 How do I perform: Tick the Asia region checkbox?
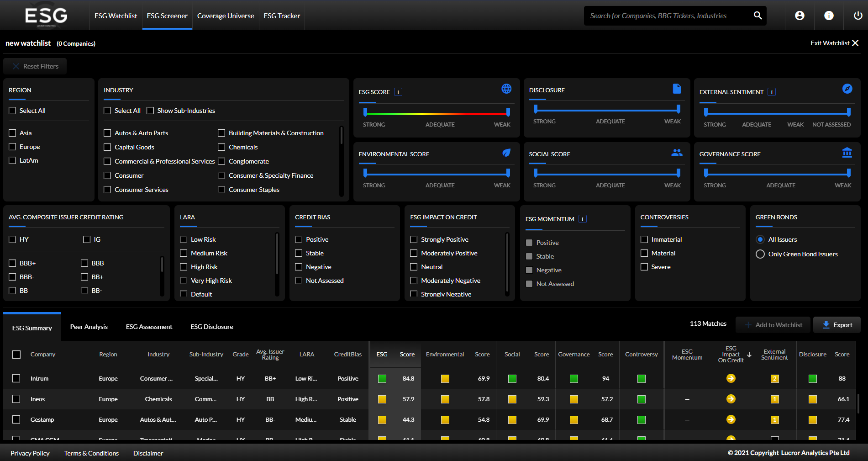[x=12, y=133]
